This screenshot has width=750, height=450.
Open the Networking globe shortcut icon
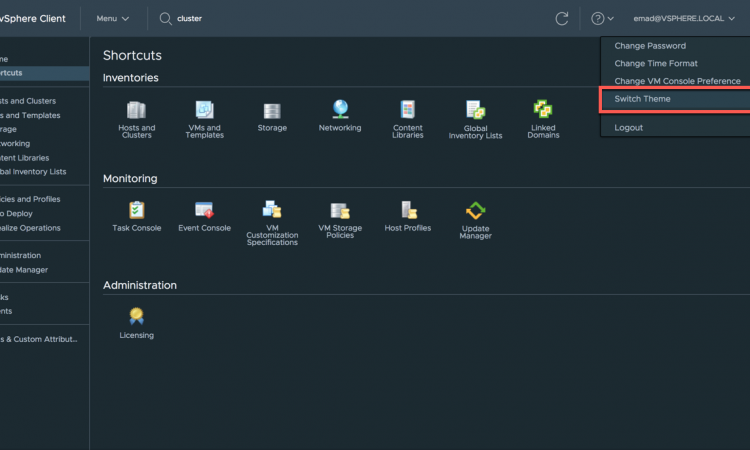pos(340,109)
